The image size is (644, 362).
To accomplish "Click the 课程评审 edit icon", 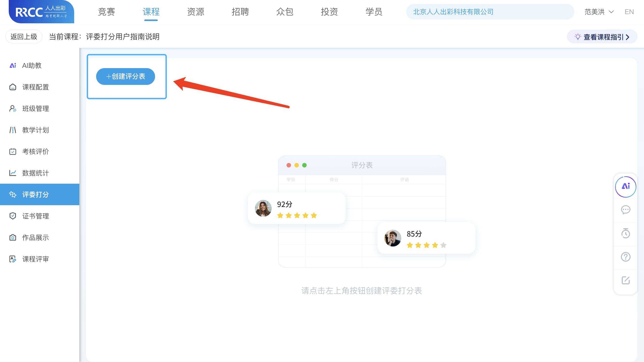I will tap(13, 259).
